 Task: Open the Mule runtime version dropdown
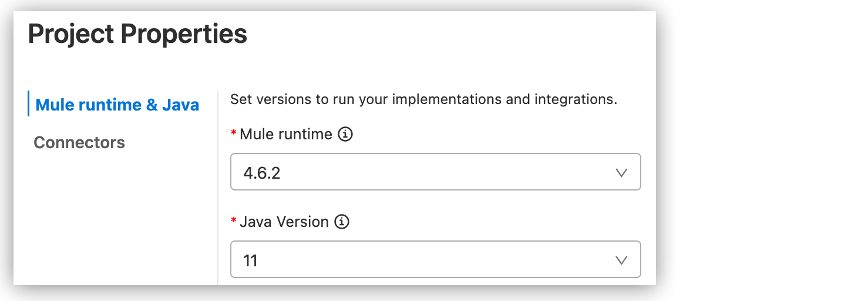(x=435, y=172)
